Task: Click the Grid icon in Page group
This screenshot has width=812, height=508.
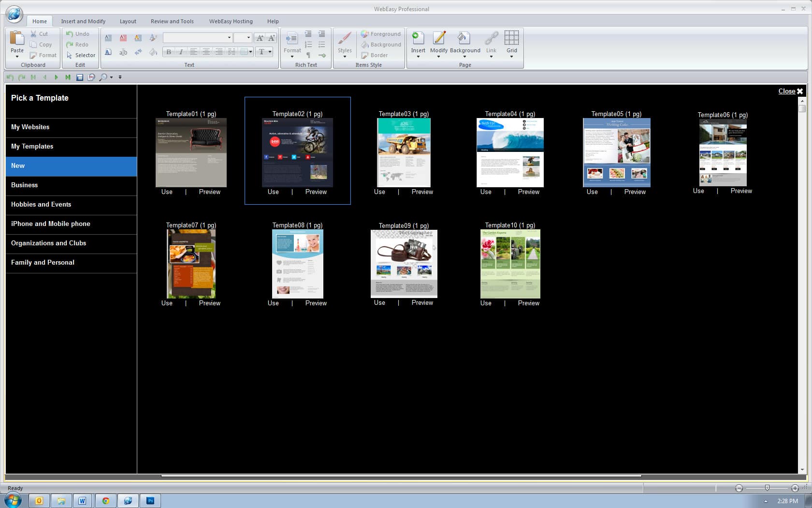Action: click(511, 39)
